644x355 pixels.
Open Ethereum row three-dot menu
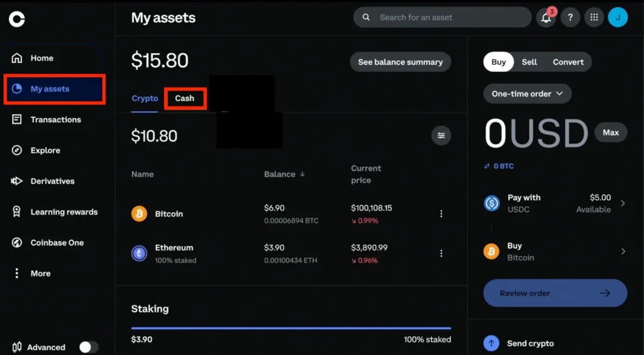click(x=441, y=253)
